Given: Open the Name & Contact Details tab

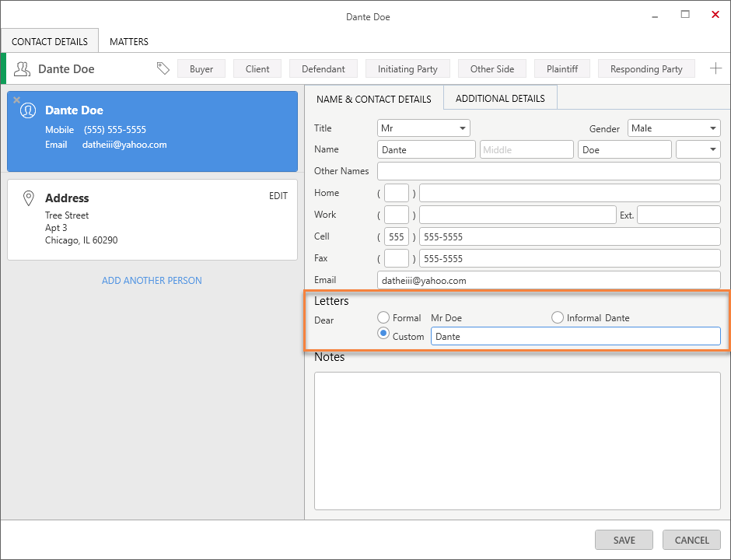Looking at the screenshot, I should click(x=374, y=99).
